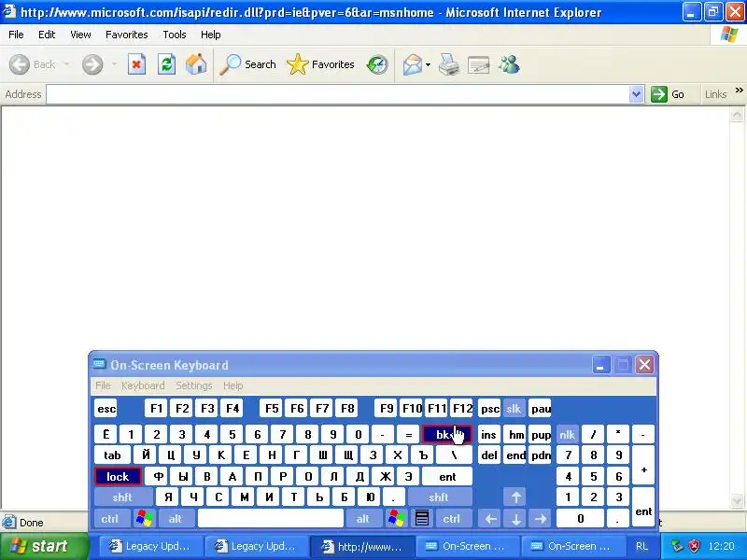Click the up arrow key

coord(516,497)
